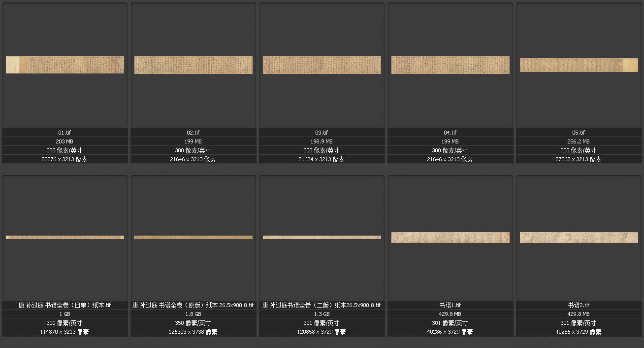Click the 120858 x 3729 像素 dimensions field
Image resolution: width=644 pixels, height=348 pixels.
[322, 332]
